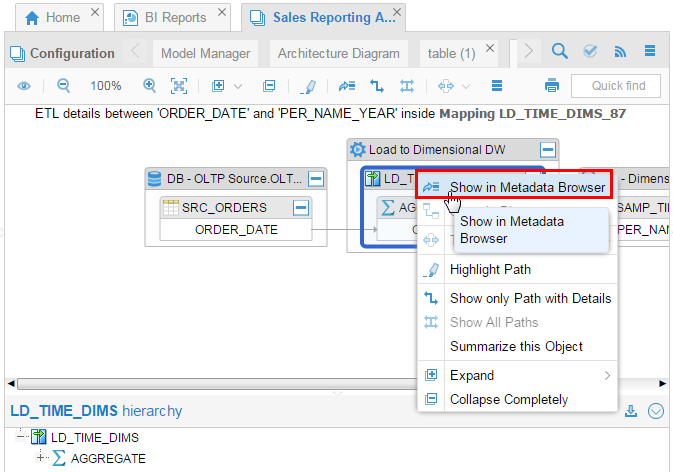Click toolbar show all paths icon

click(407, 86)
